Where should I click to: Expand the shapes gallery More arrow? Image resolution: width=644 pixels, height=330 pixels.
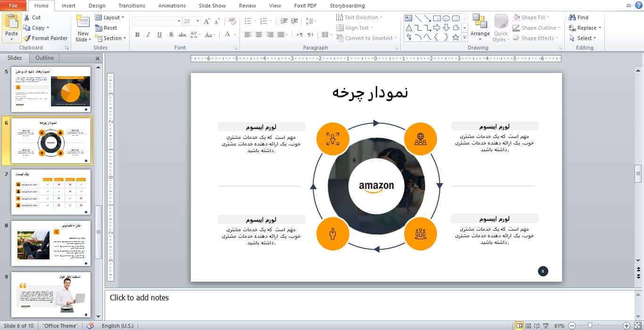(464, 37)
